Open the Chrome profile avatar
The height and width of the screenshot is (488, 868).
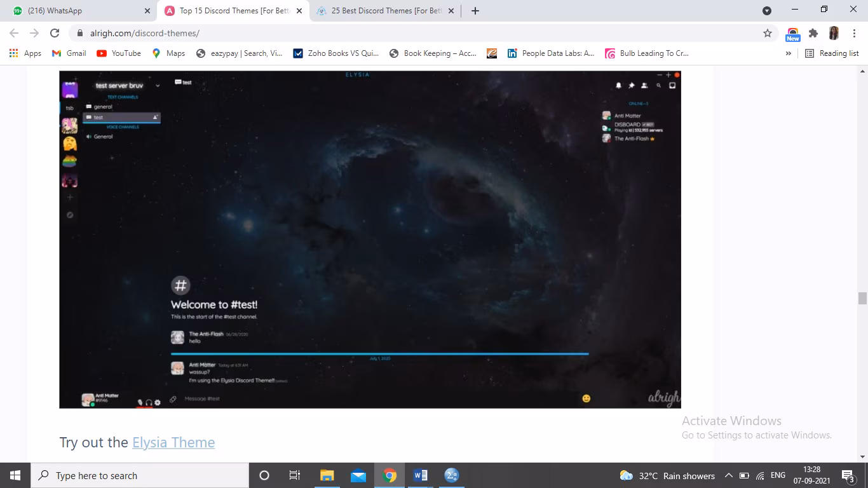coord(834,33)
